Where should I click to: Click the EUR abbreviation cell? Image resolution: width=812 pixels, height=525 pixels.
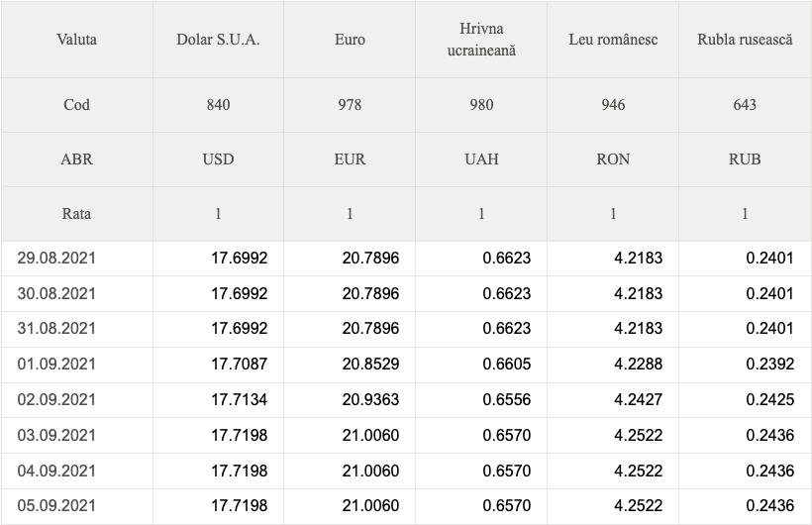[x=350, y=158]
